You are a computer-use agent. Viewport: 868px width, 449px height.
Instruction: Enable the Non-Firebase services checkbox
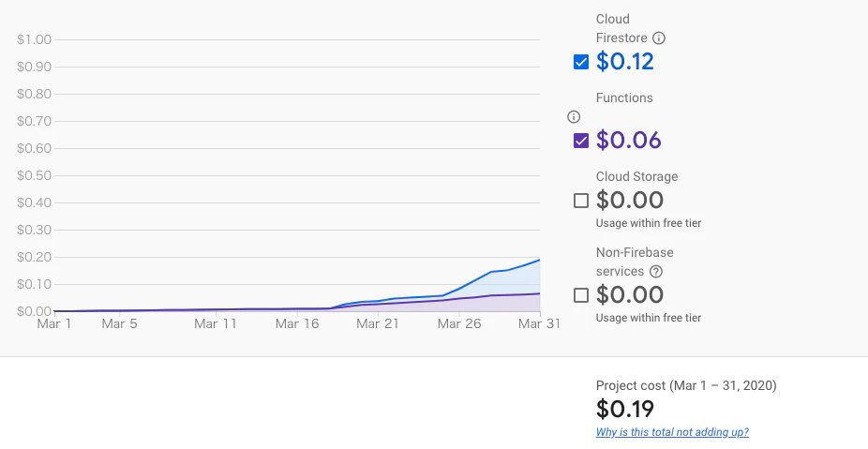pyautogui.click(x=580, y=295)
